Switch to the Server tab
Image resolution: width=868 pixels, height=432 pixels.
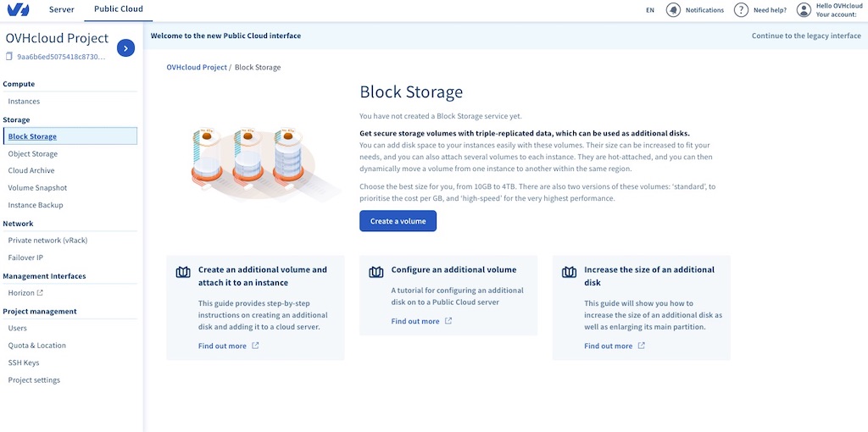pyautogui.click(x=61, y=9)
